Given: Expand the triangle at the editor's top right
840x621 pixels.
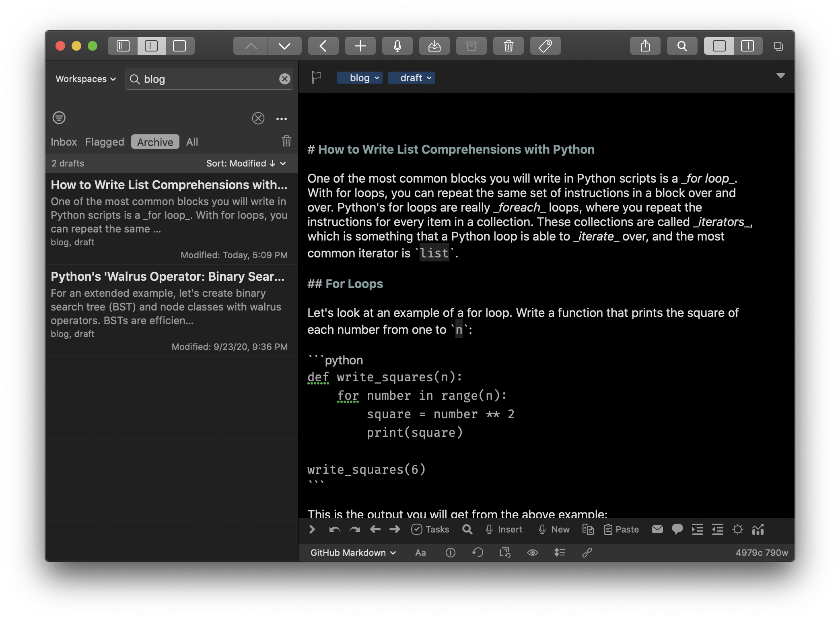Looking at the screenshot, I should [x=780, y=76].
